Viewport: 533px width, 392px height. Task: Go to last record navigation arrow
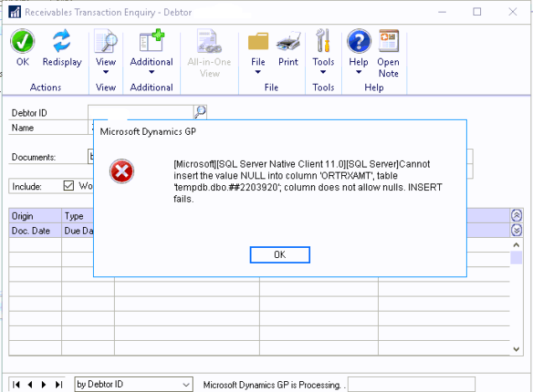pos(59,384)
